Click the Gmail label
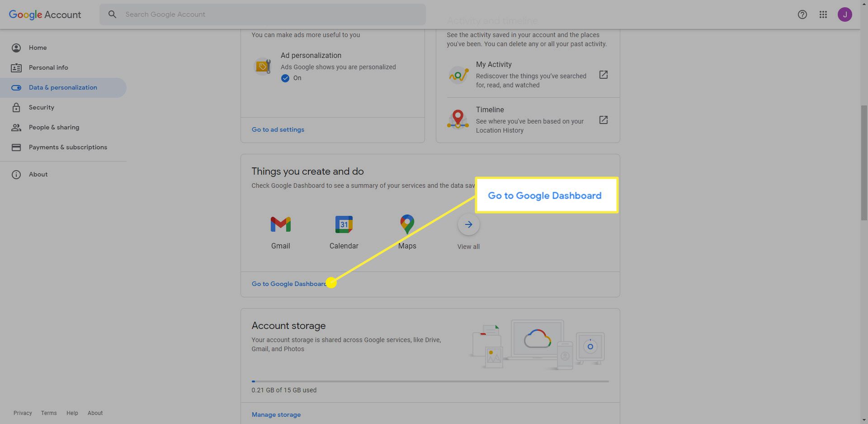The image size is (868, 424). coord(280,246)
